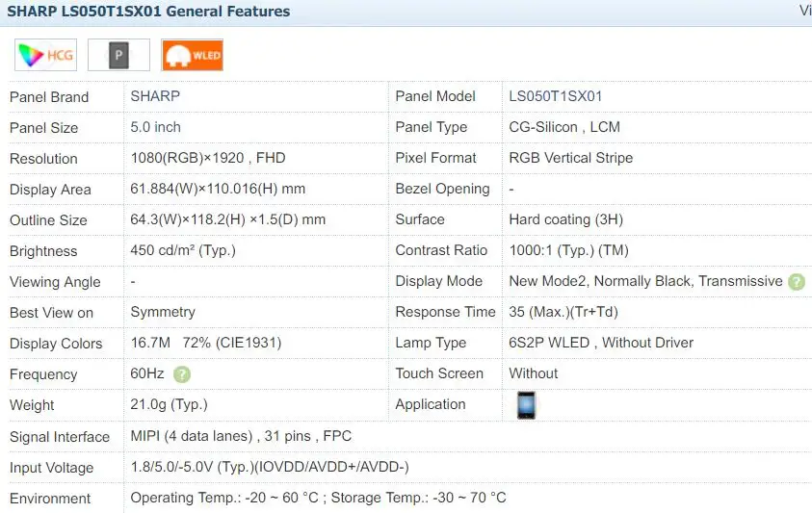Viewport: 812px width, 513px height.
Task: Click the Panel Type label
Action: pos(432,127)
